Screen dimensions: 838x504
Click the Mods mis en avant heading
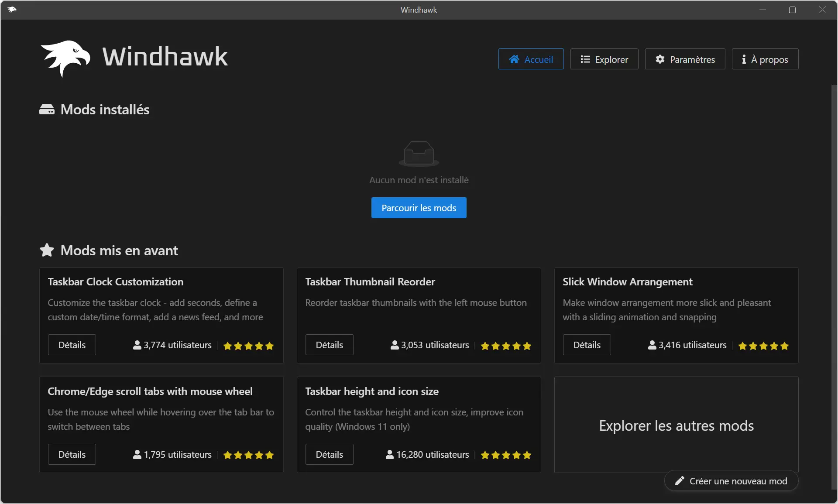tap(119, 250)
